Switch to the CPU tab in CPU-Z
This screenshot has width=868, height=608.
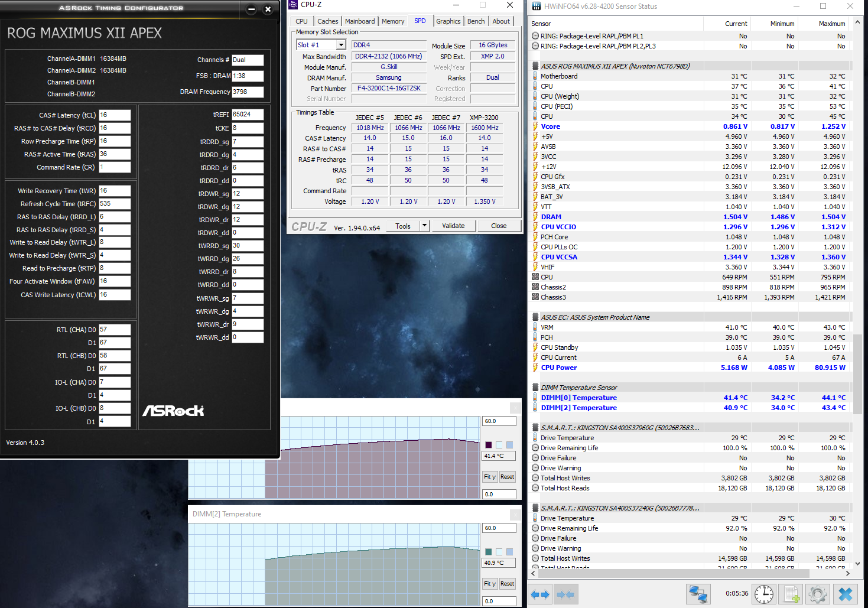302,21
